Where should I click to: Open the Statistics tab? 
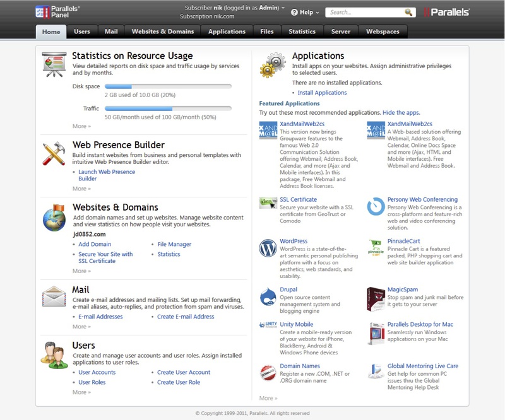coord(302,32)
